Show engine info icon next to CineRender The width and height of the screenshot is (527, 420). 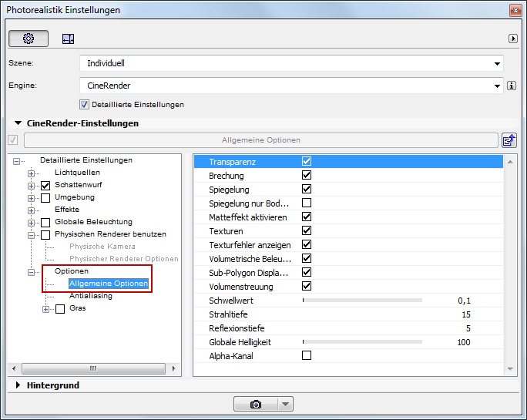point(511,86)
